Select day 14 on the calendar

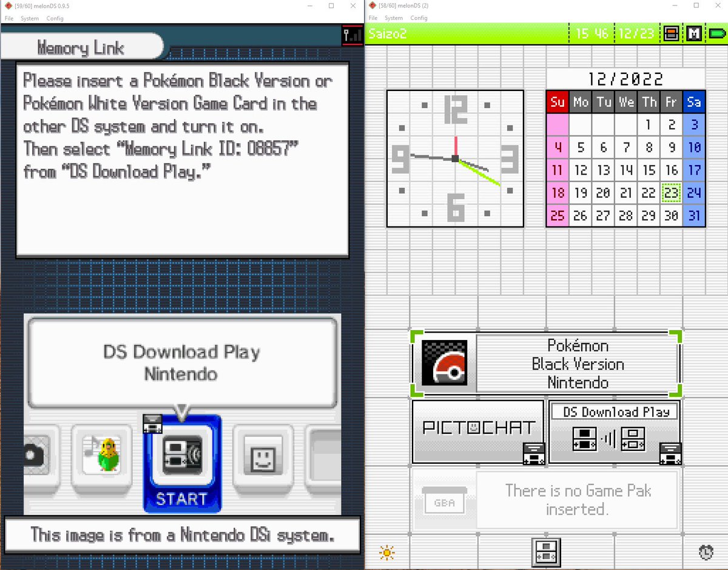coord(626,170)
